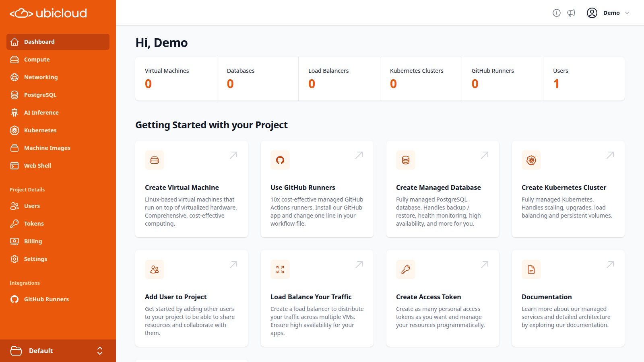The image size is (644, 362).
Task: Open the Create Kubernetes Cluster title link
Action: (564, 187)
